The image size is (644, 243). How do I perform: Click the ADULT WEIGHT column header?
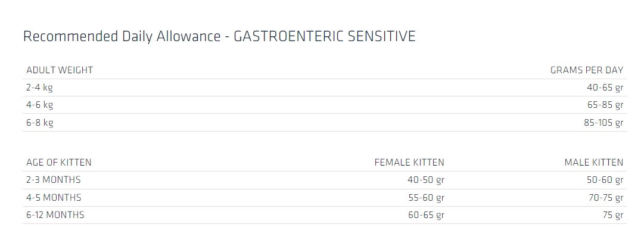60,70
